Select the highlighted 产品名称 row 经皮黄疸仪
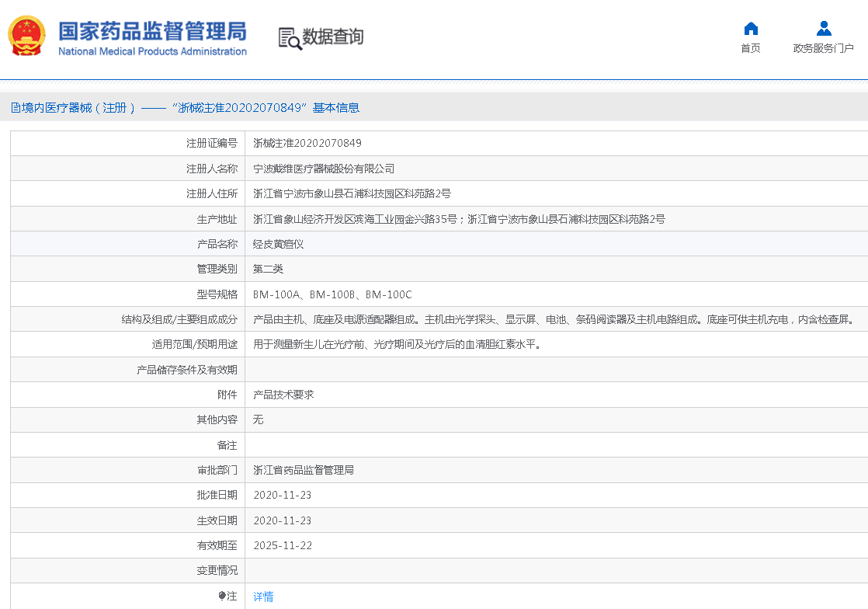The width and height of the screenshot is (868, 609). (x=279, y=244)
